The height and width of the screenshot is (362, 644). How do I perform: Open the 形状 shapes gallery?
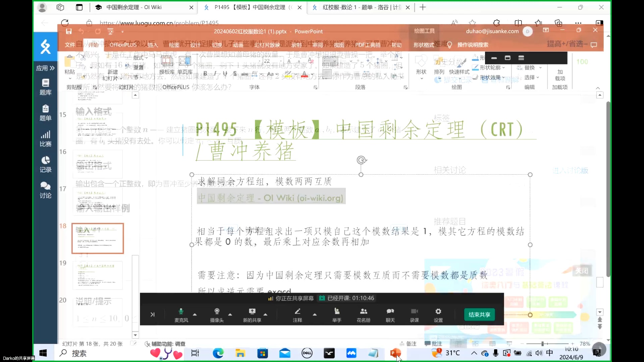click(x=421, y=67)
